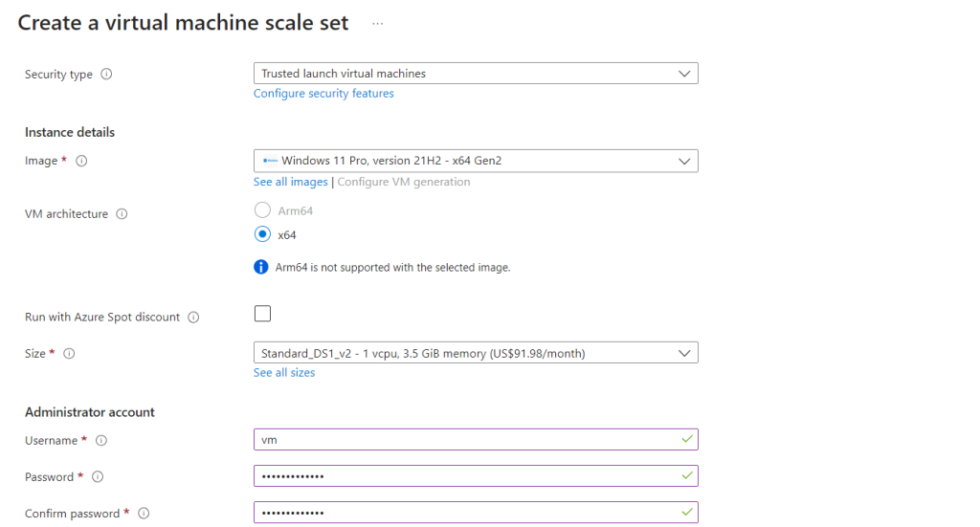This screenshot has width=980, height=527.
Task: Expand the Size dropdown
Action: coord(476,353)
